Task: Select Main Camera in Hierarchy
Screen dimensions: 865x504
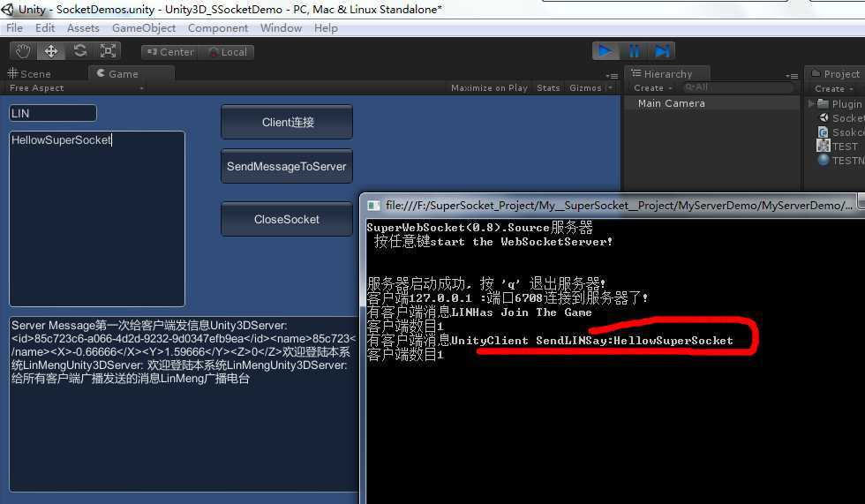Action: point(671,103)
